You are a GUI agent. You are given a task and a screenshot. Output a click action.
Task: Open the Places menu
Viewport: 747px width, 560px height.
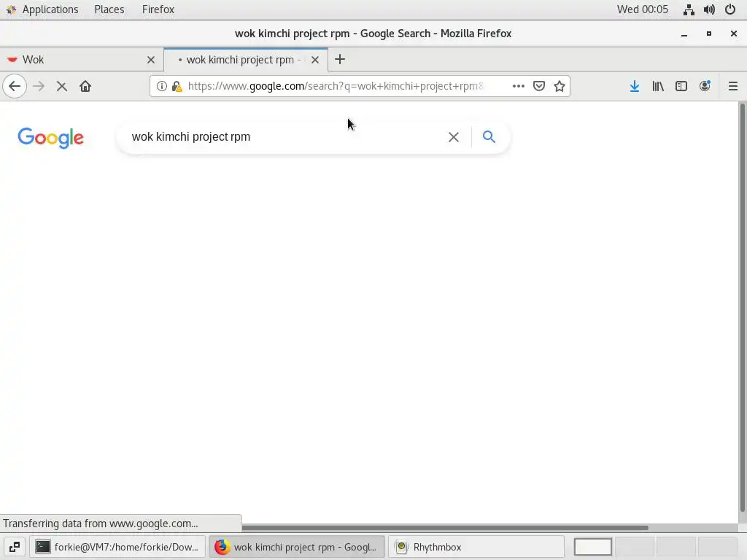109,9
